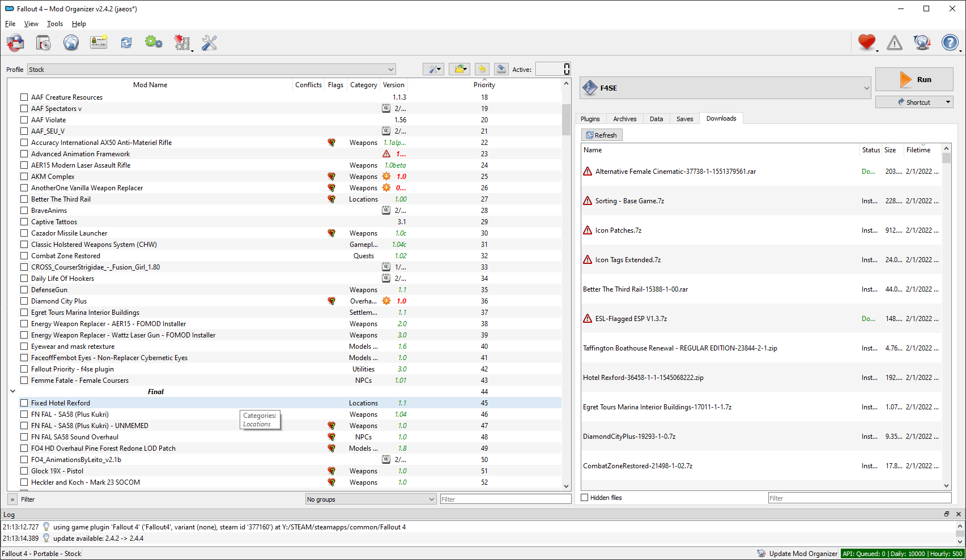The width and height of the screenshot is (966, 560).
Task: Open the Shortcut dropdown arrow
Action: tap(948, 102)
